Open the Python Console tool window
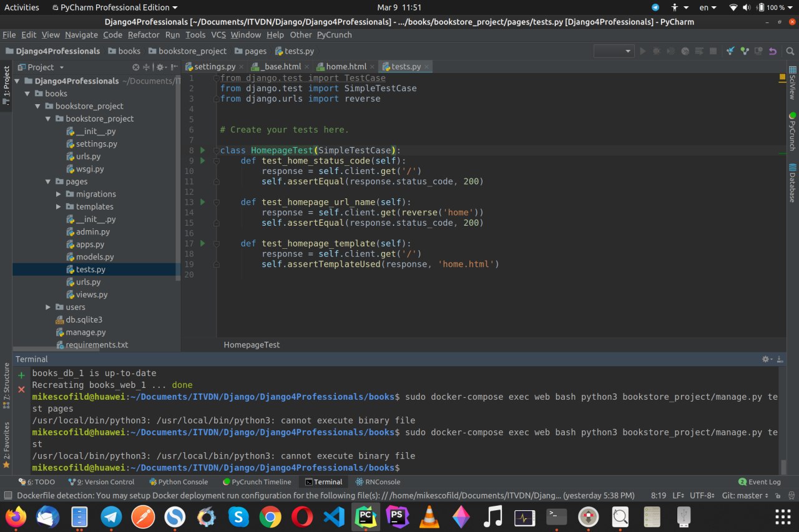The height and width of the screenshot is (532, 799). click(x=179, y=482)
